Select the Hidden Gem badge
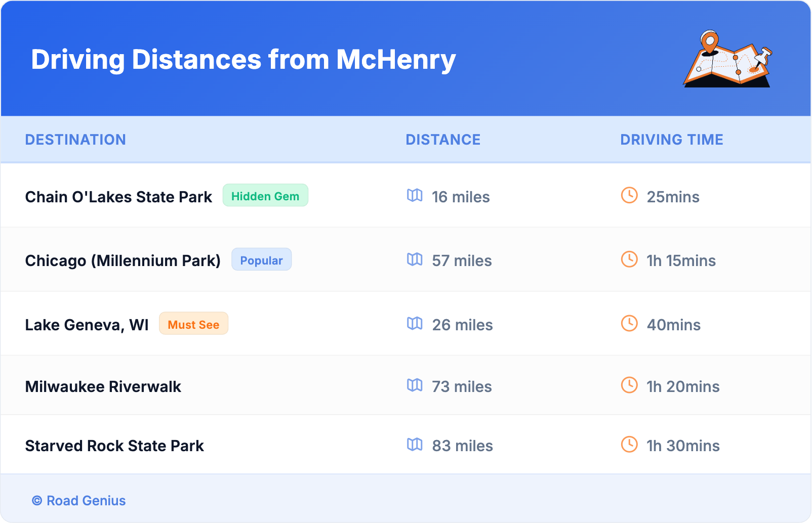 265,196
